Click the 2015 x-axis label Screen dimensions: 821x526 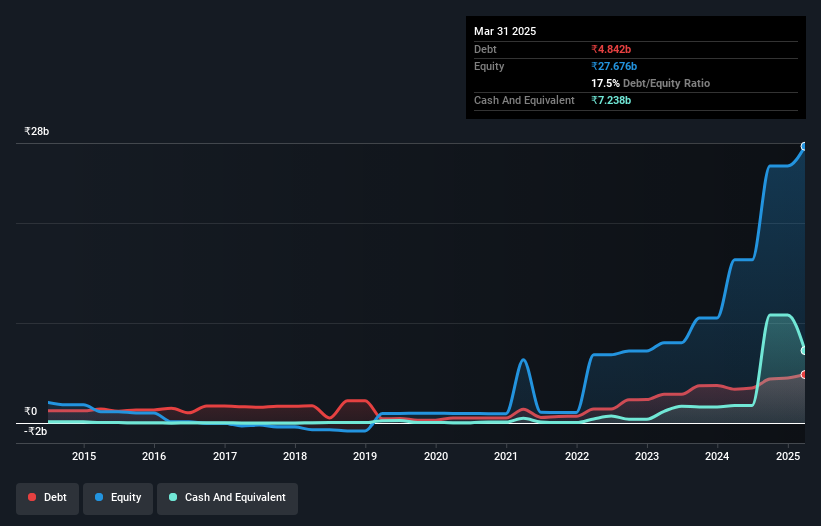84,456
